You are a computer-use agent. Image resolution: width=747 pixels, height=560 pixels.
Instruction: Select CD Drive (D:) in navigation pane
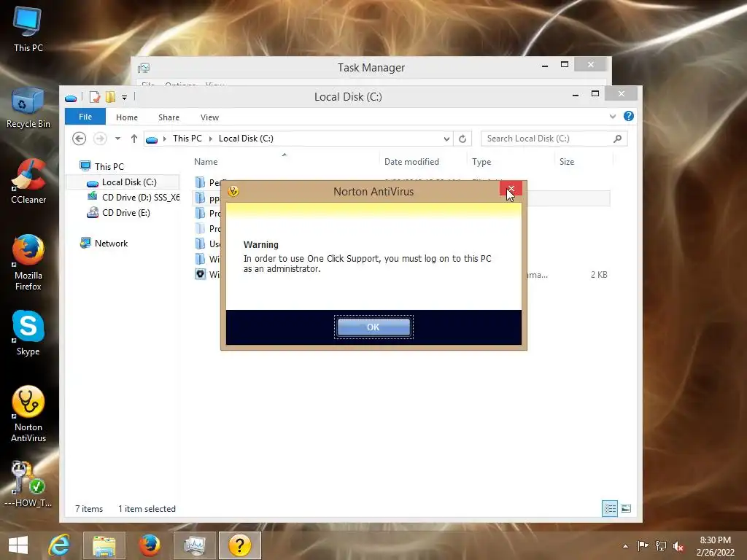(133, 197)
